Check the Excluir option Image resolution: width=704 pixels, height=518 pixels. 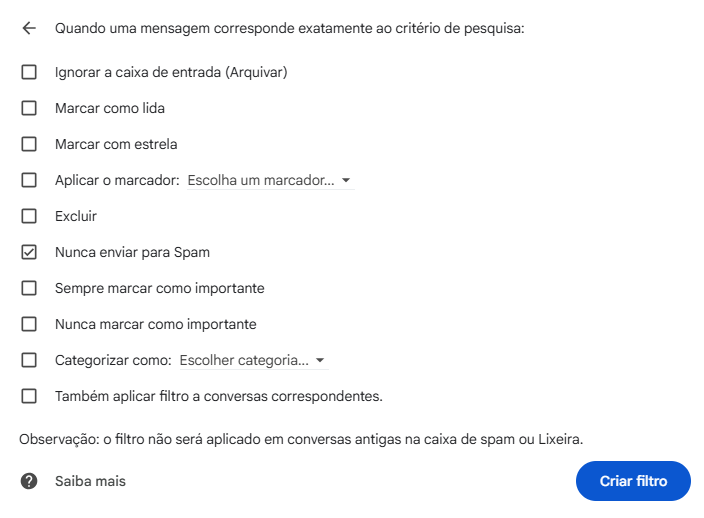(29, 216)
